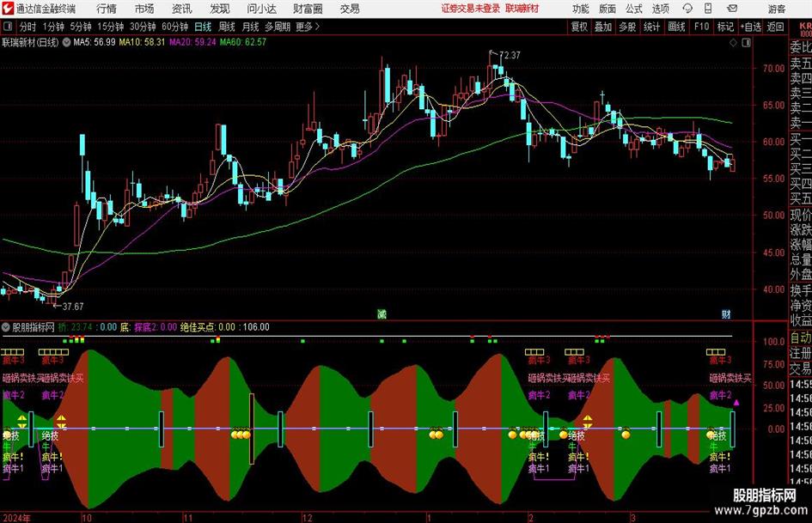Expand the main chart indicator dropdown arrow
Viewport: 812px width, 523px height.
tap(66, 42)
